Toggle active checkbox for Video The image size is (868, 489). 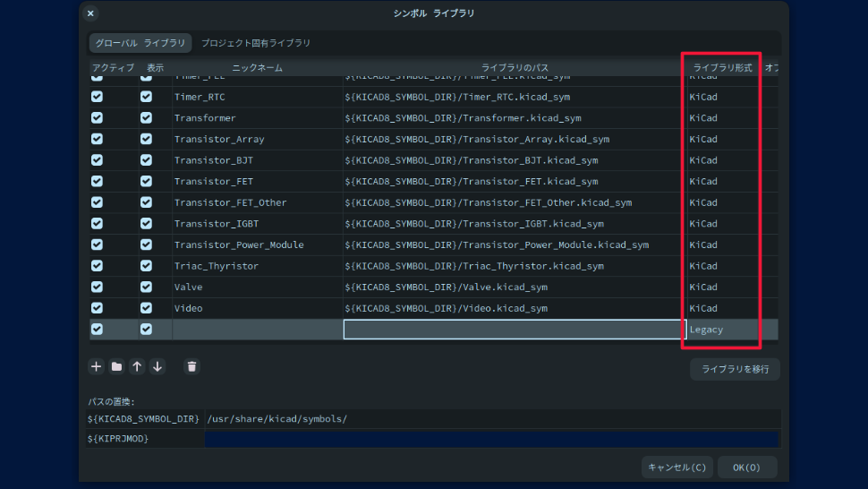pos(97,308)
